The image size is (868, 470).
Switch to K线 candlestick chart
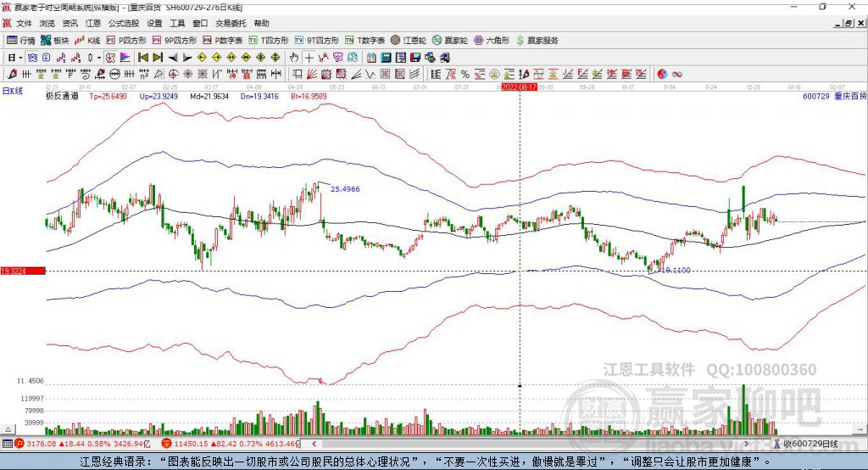[87, 41]
